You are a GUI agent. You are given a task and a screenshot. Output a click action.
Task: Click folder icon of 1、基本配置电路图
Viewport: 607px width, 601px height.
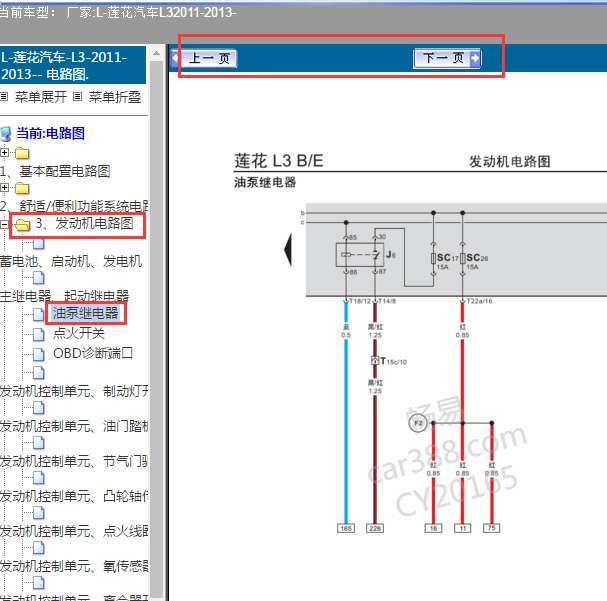tap(22, 153)
